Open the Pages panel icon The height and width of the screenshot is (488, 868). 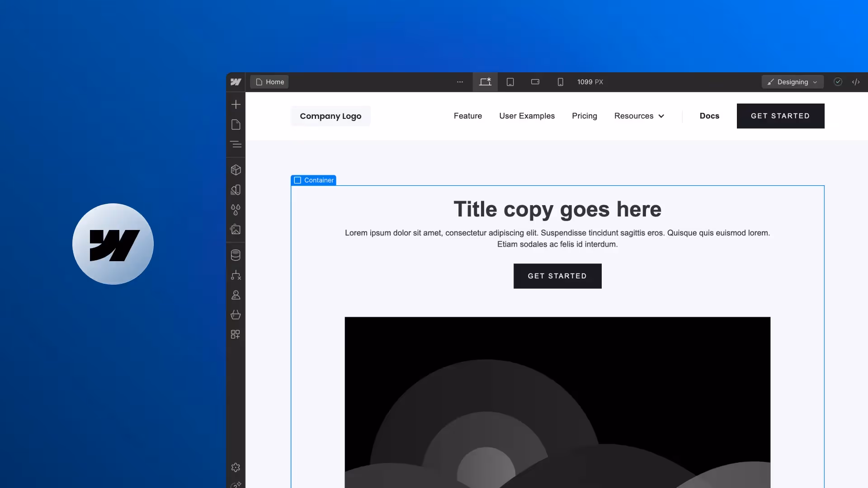click(236, 125)
